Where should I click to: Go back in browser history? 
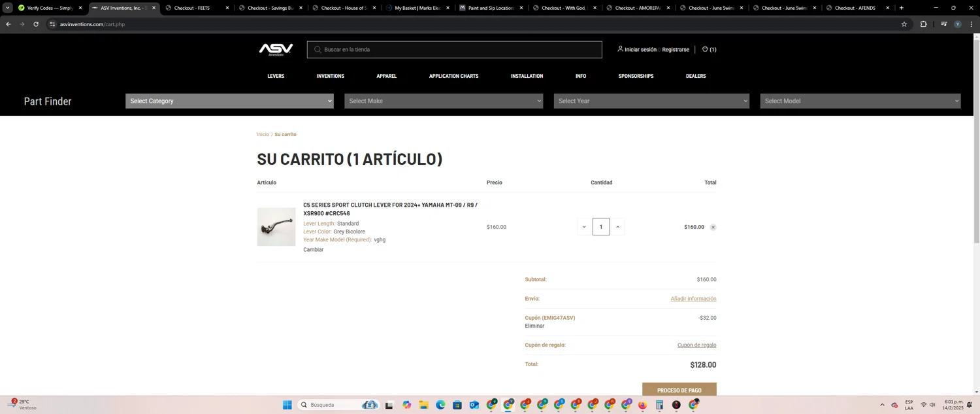click(8, 24)
